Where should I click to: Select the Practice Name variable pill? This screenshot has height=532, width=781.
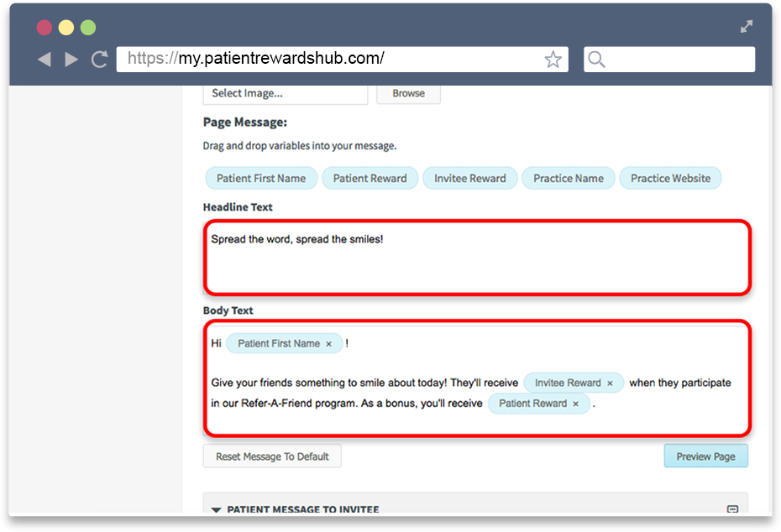[x=569, y=178]
